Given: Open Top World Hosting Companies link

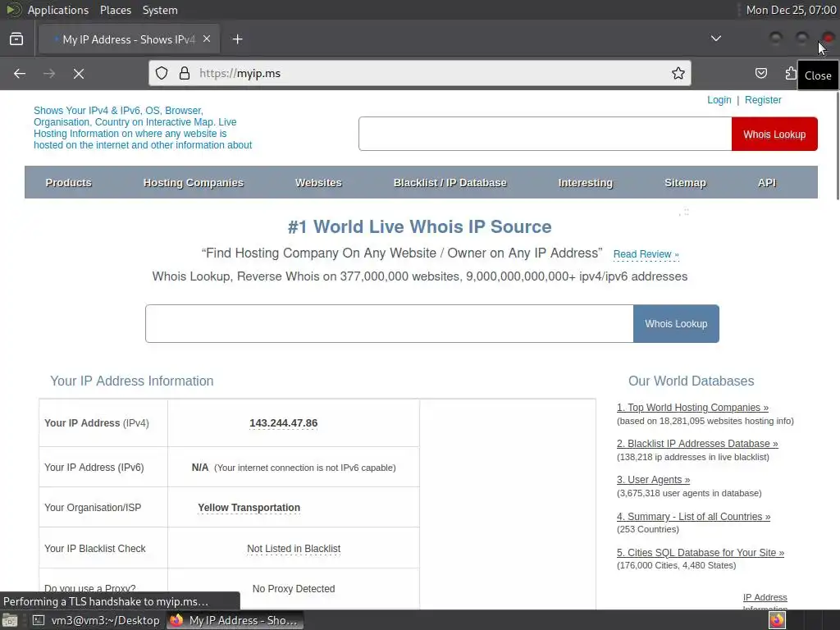Looking at the screenshot, I should pyautogui.click(x=692, y=408).
